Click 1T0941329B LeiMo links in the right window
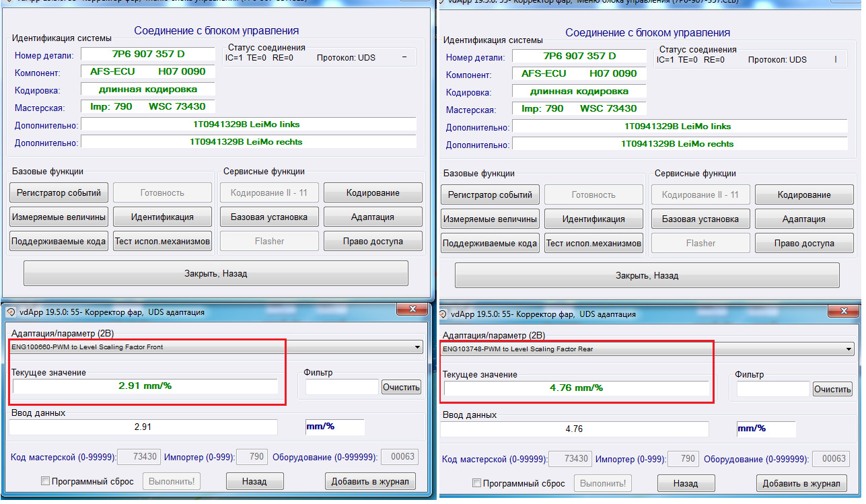 click(x=680, y=127)
